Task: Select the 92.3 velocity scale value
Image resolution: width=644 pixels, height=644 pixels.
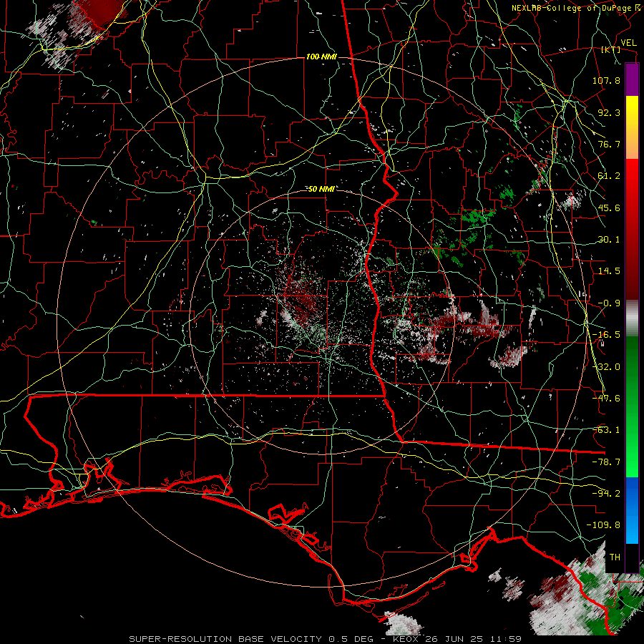Action: 609,112
